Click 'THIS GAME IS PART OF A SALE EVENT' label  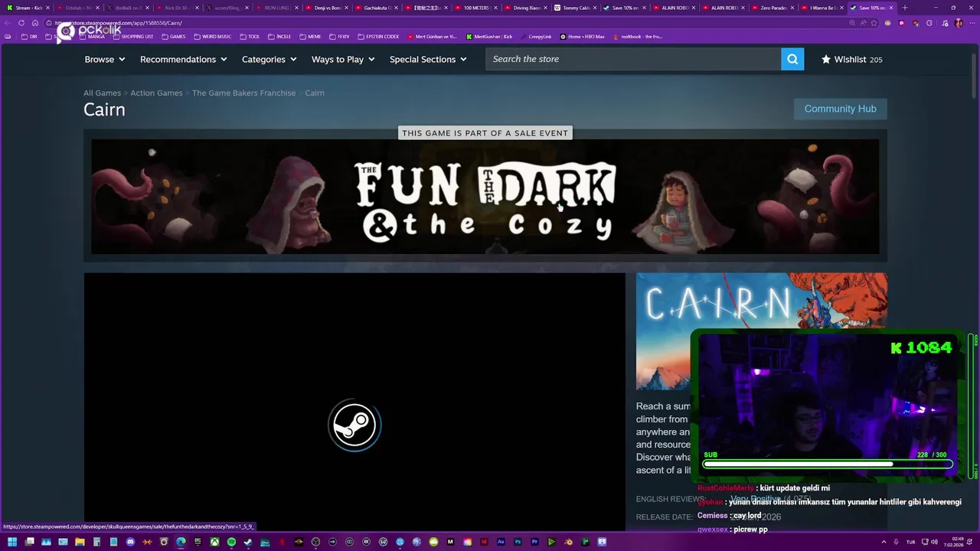point(485,133)
